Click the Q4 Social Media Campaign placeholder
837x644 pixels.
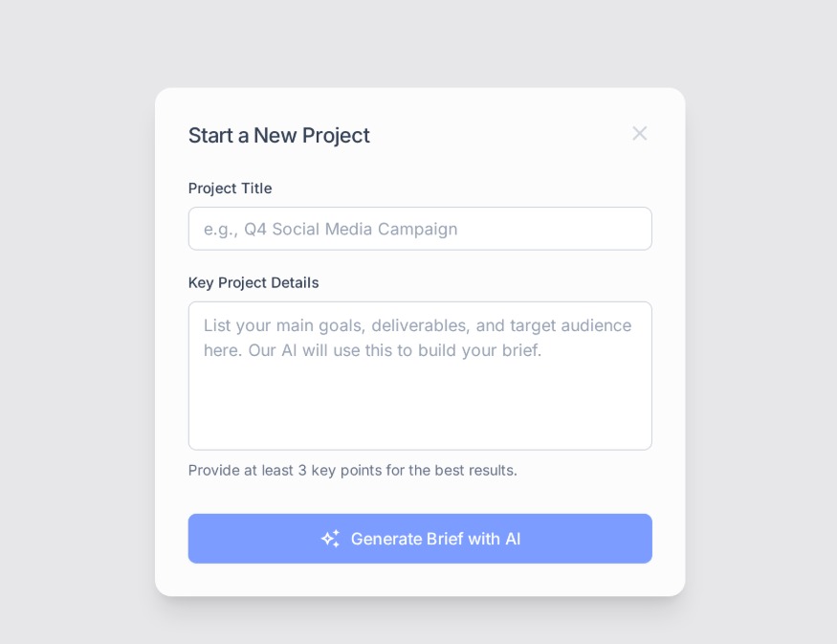click(x=330, y=229)
